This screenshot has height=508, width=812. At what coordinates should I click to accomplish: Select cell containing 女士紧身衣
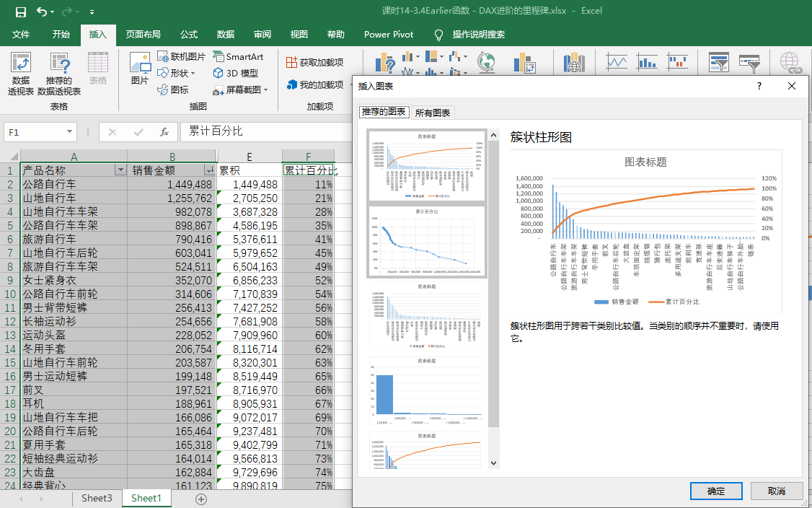[x=74, y=280]
